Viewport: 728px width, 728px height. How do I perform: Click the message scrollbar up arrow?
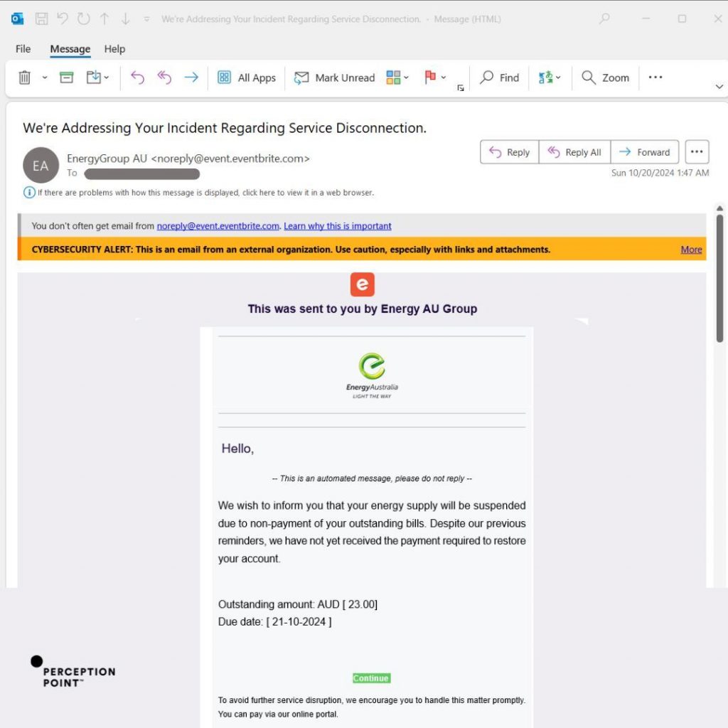point(719,208)
